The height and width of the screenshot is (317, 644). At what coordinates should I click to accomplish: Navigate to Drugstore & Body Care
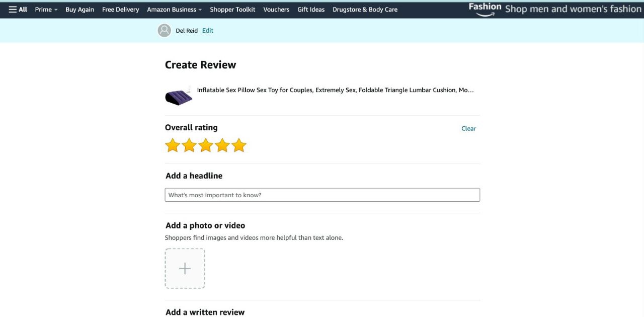[365, 10]
